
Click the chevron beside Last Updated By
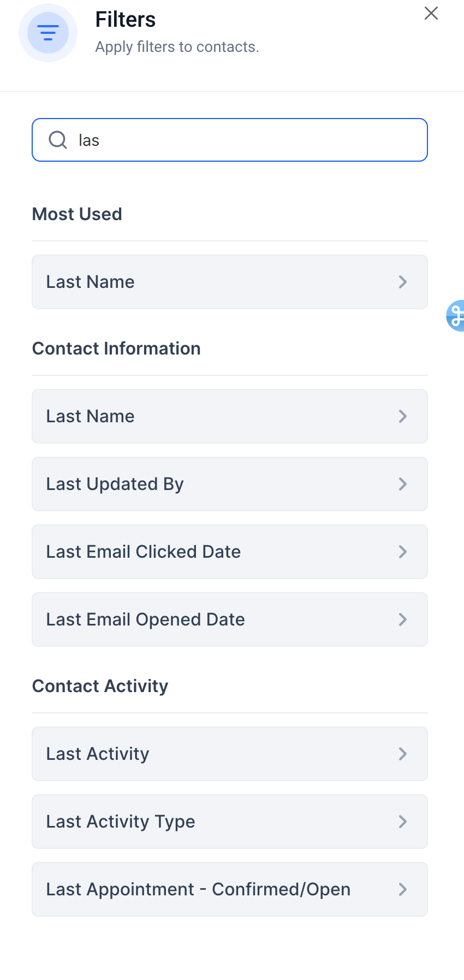coord(403,484)
